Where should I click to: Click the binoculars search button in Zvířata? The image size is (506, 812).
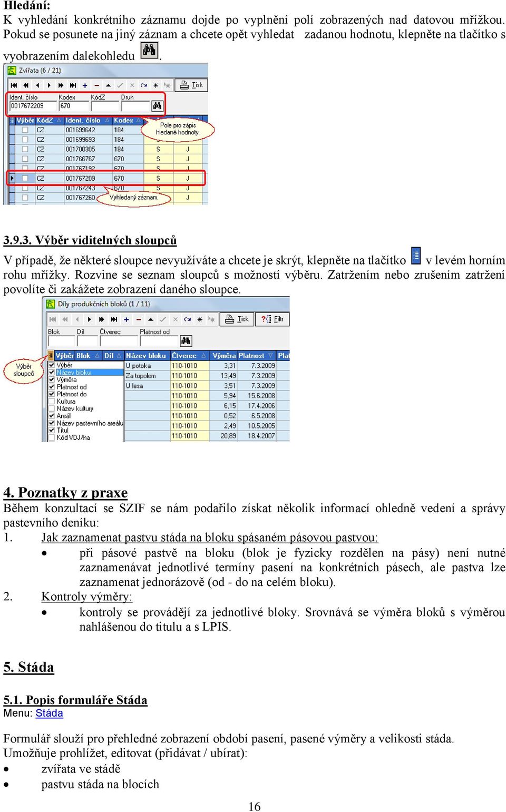tap(157, 106)
